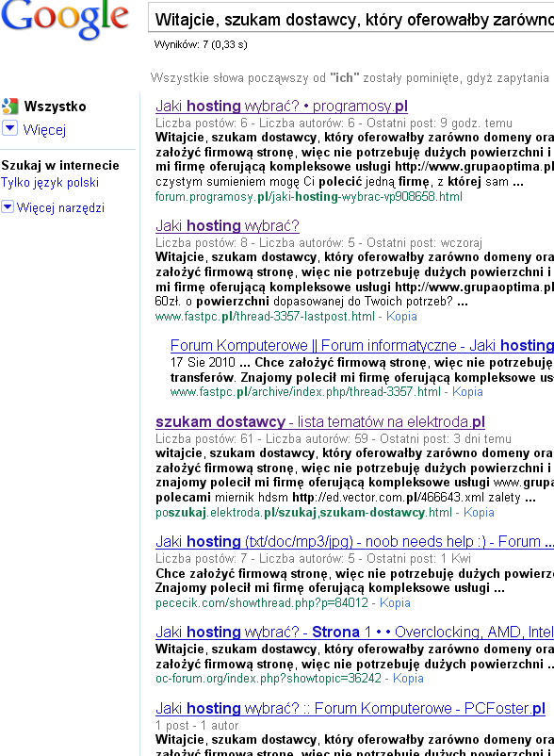Click the Google logo
The image size is (554, 756).
pos(65,18)
